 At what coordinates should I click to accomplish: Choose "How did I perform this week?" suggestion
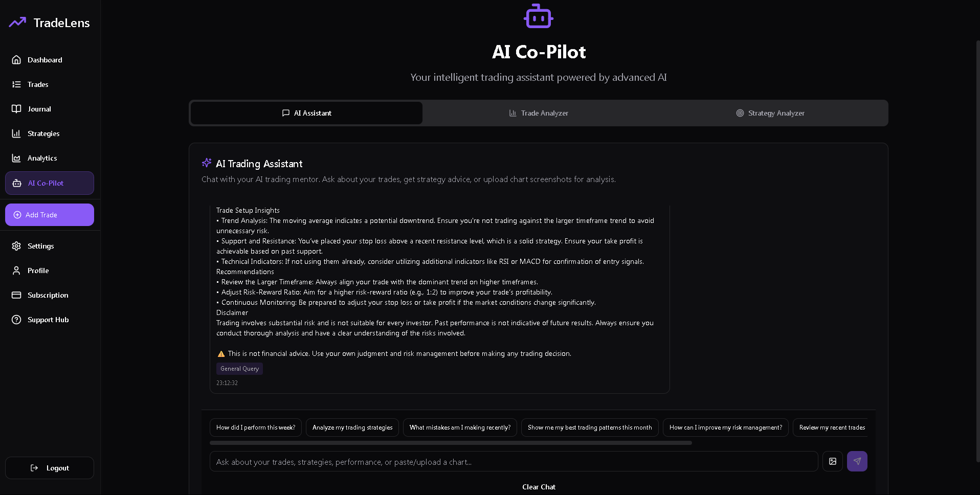pos(256,427)
